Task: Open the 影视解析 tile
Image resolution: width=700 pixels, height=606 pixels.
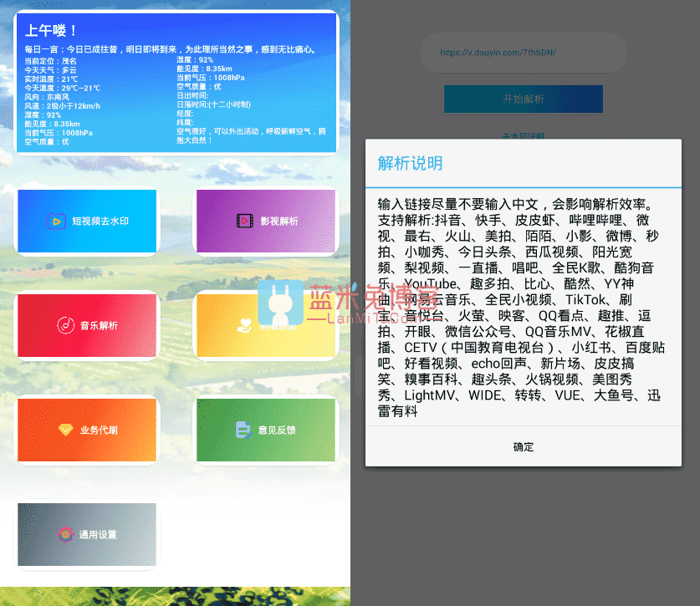Action: [x=266, y=221]
